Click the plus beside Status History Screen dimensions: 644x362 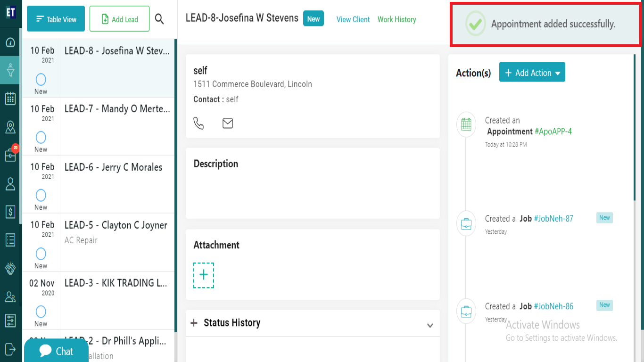point(194,323)
